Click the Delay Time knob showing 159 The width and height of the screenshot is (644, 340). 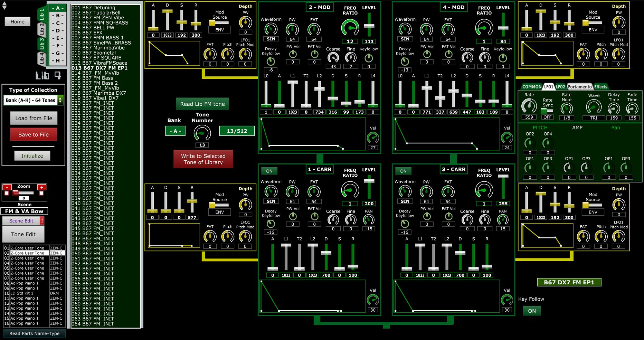point(614,109)
